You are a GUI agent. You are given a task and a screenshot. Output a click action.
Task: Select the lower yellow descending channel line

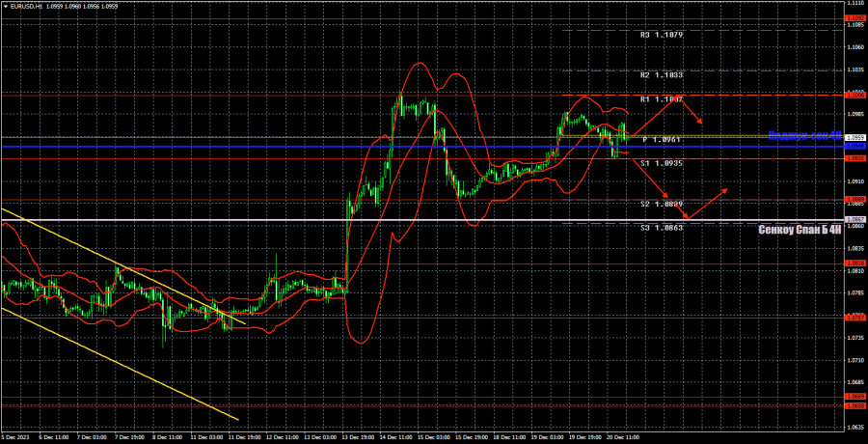pyautogui.click(x=120, y=364)
